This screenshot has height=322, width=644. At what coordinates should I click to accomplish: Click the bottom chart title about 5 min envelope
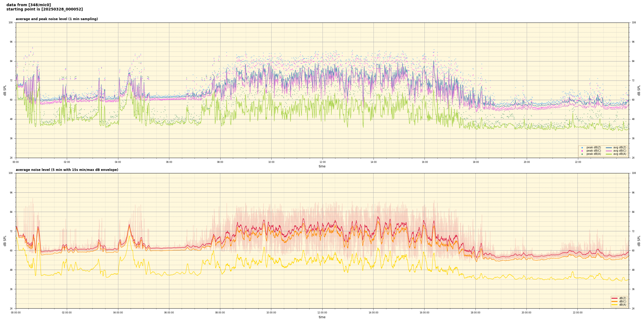67,170
